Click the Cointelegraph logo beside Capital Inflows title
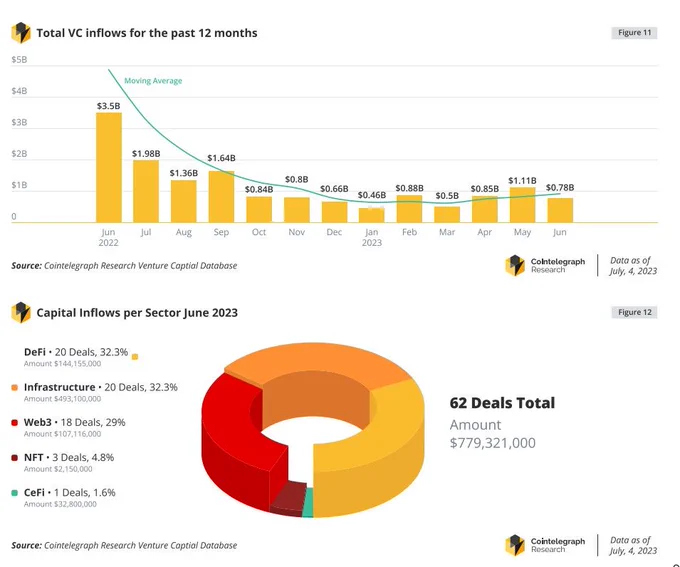This screenshot has width=680, height=567. click(21, 312)
